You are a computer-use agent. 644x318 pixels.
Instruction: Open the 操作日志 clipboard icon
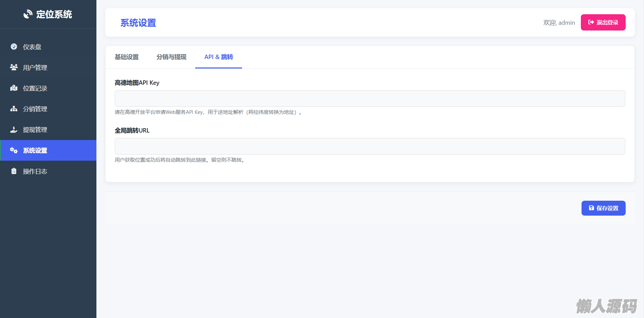[x=14, y=171]
